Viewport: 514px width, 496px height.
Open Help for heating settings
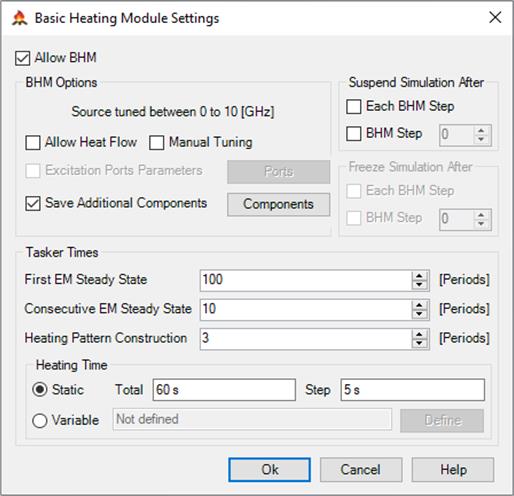[453, 470]
